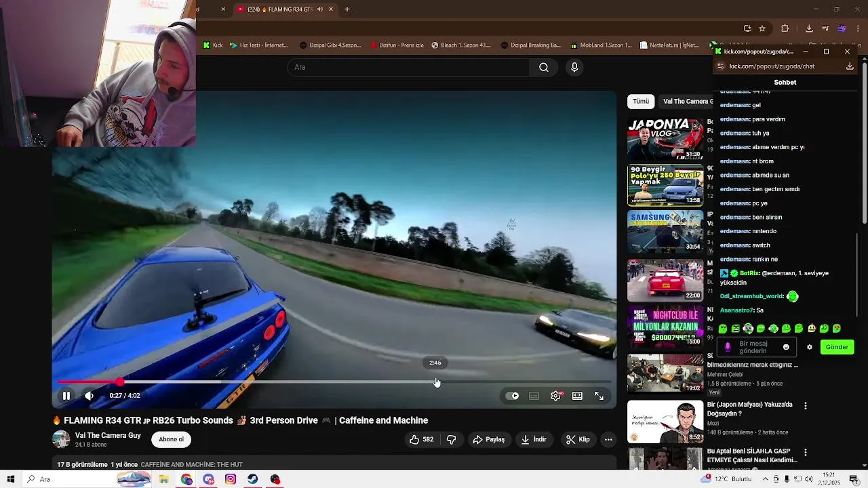This screenshot has height=488, width=868.
Task: Open the Windows Start menu
Action: 11,479
